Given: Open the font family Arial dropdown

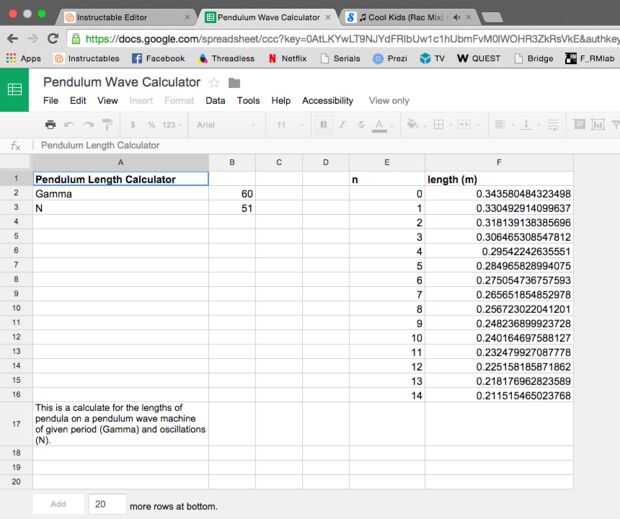Looking at the screenshot, I should [x=226, y=125].
